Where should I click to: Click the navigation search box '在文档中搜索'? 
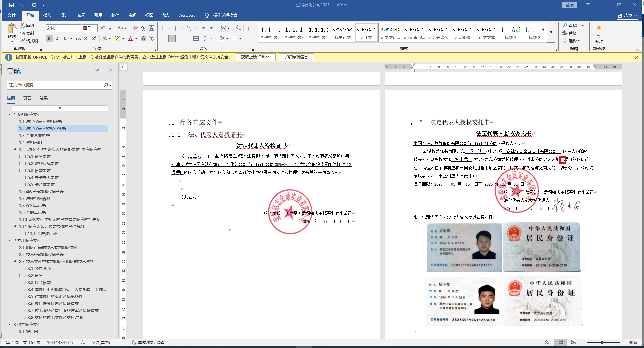pyautogui.click(x=55, y=85)
